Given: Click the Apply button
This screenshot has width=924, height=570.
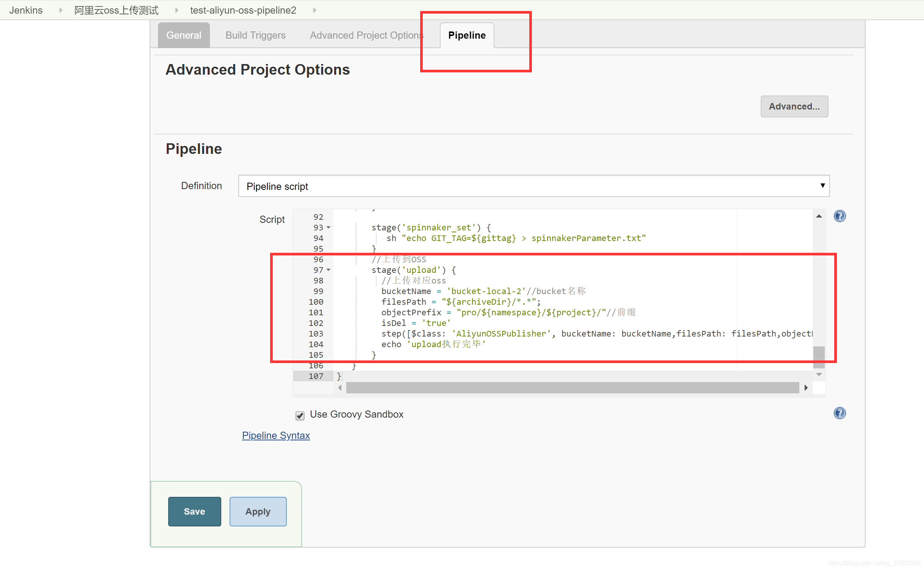Looking at the screenshot, I should tap(258, 511).
